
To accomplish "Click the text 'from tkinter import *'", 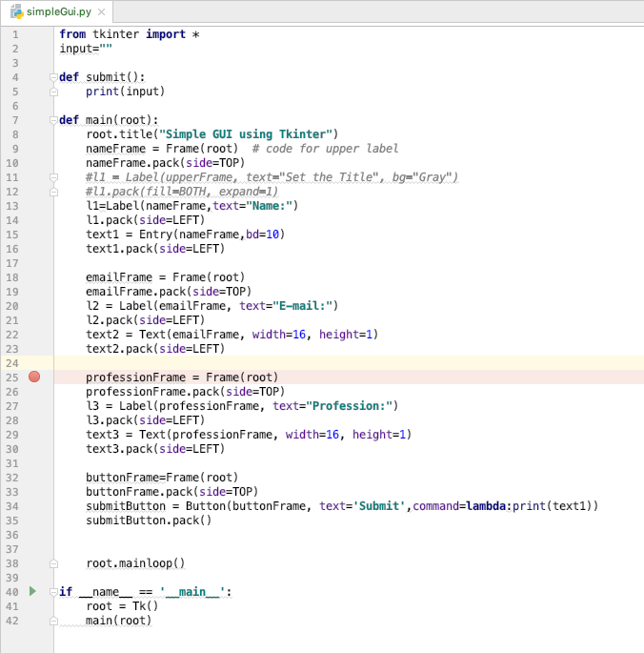I will 129,34.
